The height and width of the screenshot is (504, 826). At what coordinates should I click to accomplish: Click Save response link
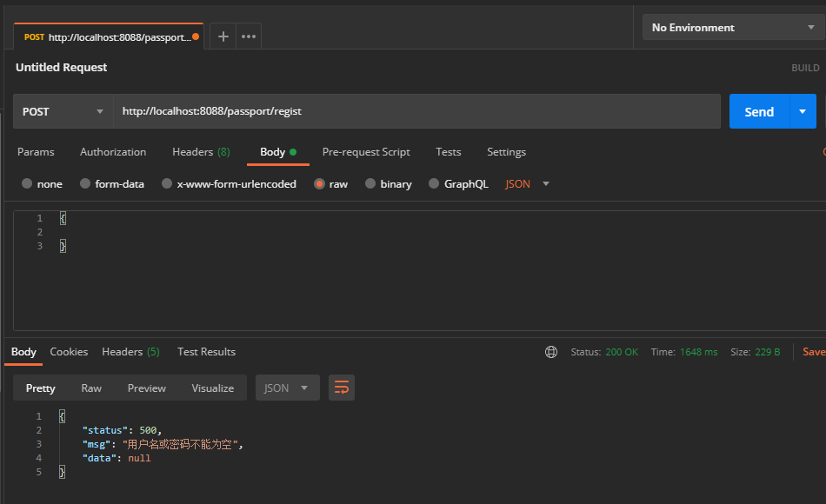click(814, 352)
